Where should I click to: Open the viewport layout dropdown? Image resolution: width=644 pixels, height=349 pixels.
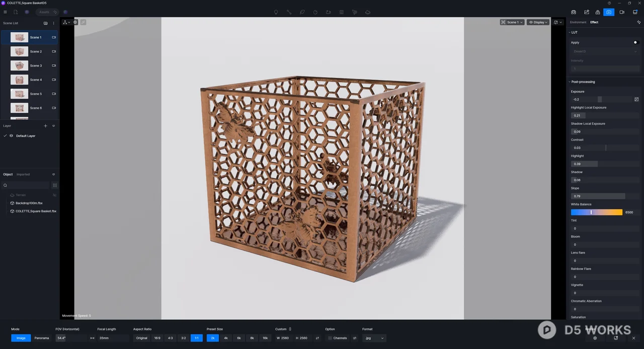coord(557,22)
